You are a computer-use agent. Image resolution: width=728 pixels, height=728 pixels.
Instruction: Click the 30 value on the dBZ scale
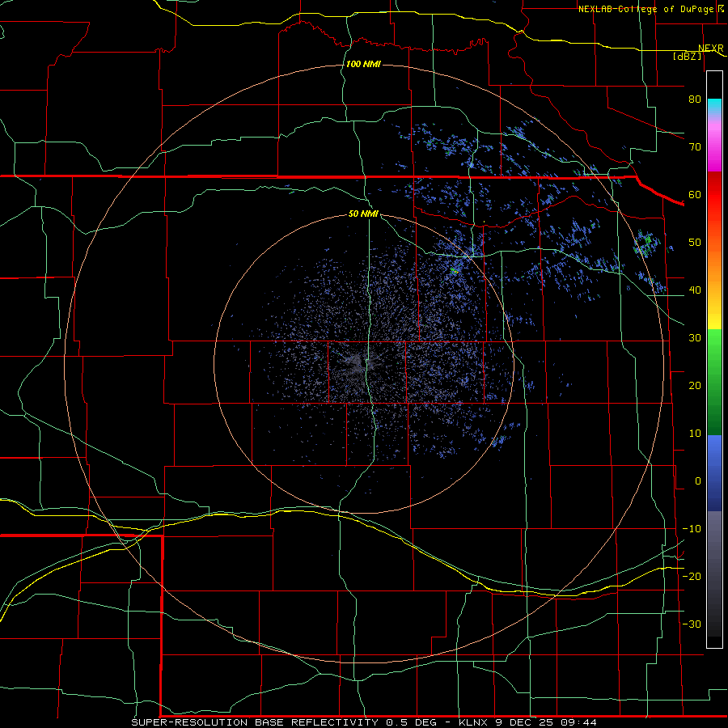coord(695,337)
